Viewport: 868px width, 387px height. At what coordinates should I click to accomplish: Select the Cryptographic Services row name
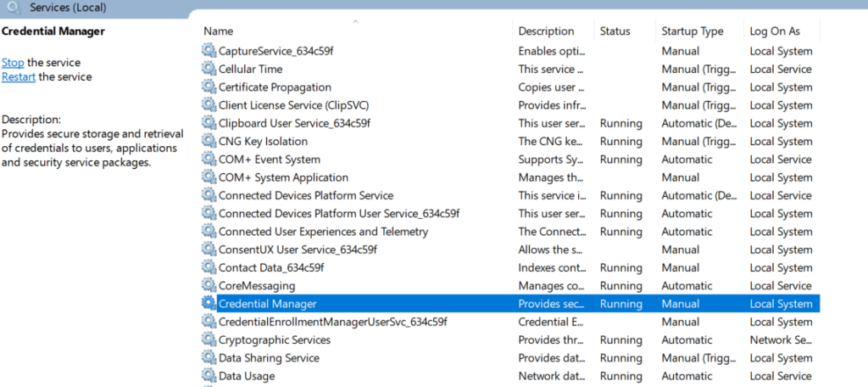point(275,339)
